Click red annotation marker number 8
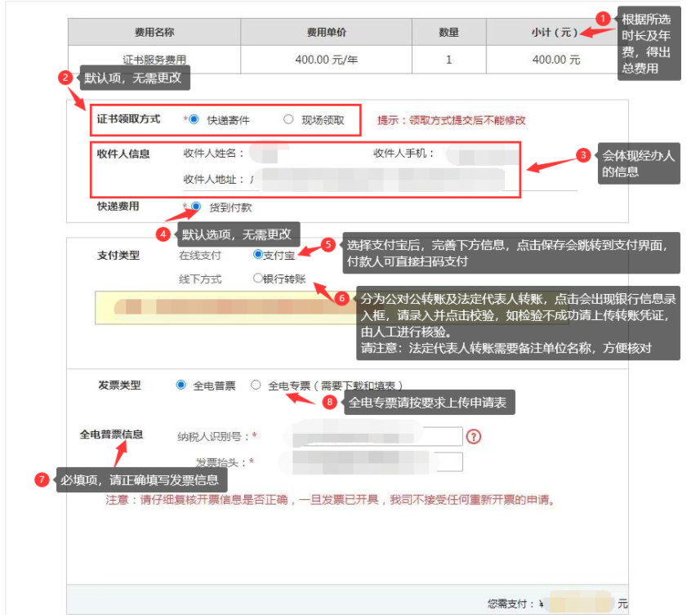This screenshot has width=700, height=615. point(330,402)
